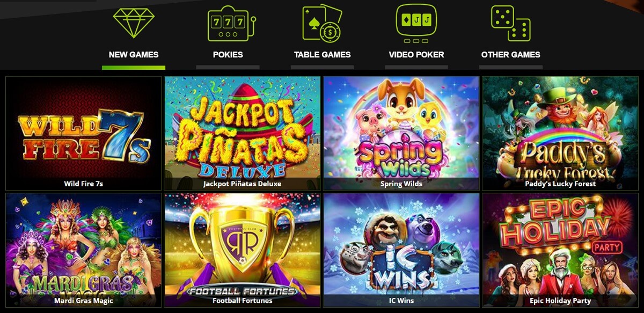The width and height of the screenshot is (644, 313).
Task: Open the IC Wins game tile
Action: point(401,250)
